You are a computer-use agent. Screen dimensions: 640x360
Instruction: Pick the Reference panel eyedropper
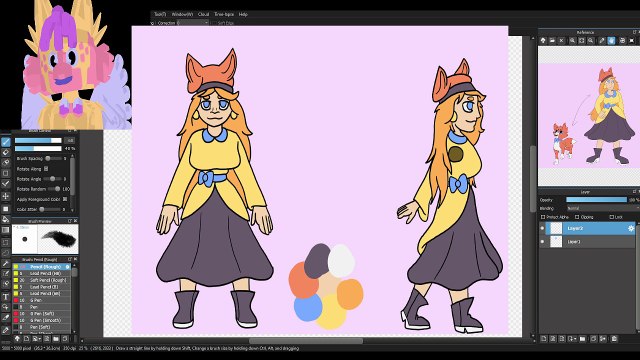[602, 40]
